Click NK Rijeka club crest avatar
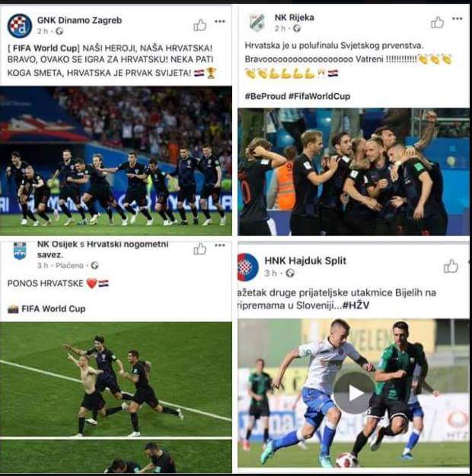472x476 pixels. coord(257,23)
